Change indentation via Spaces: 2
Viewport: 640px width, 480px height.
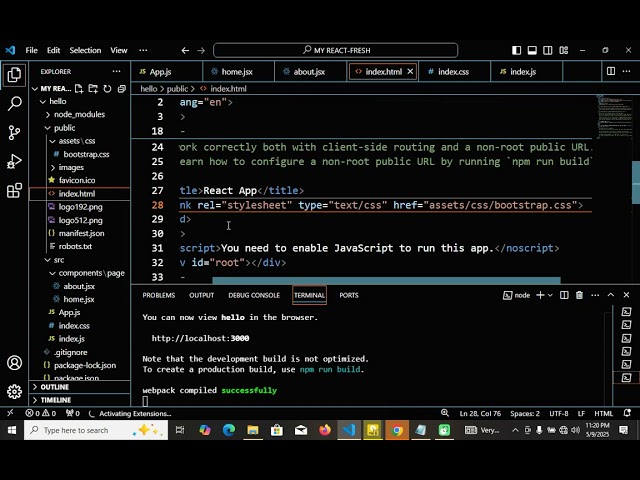pyautogui.click(x=525, y=413)
